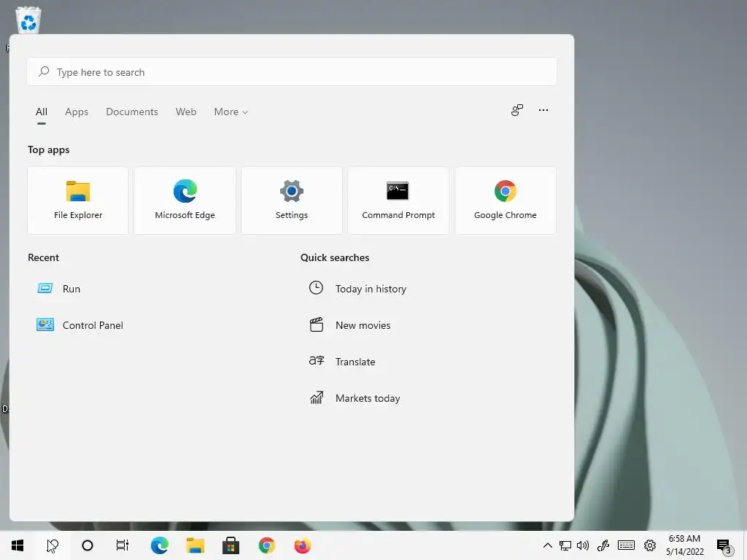
Task: Launch Edge from the taskbar
Action: pyautogui.click(x=160, y=545)
